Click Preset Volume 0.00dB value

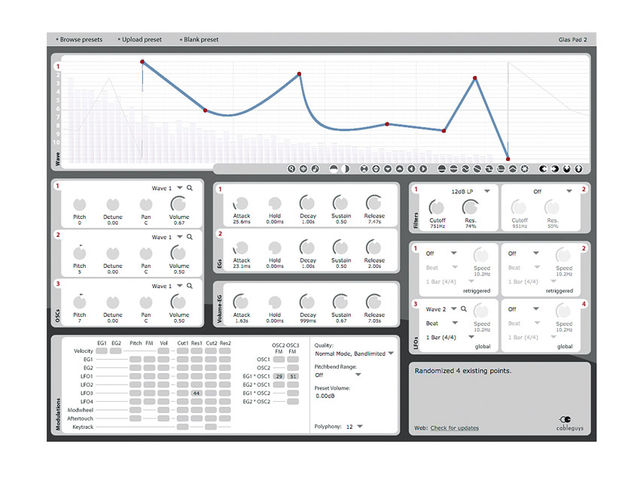click(325, 396)
